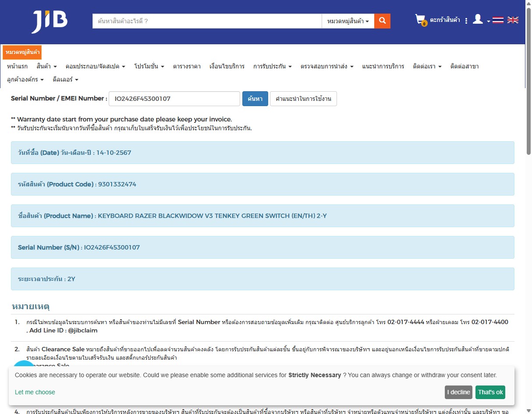Click the orange หมวดหมู่สินค้า button
532x414 pixels.
(x=22, y=52)
